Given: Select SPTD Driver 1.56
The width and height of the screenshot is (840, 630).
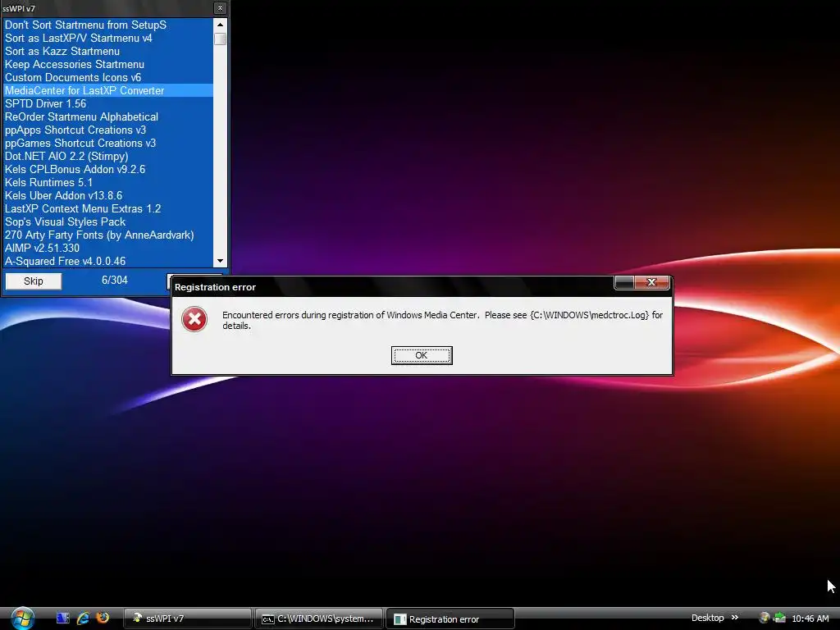Looking at the screenshot, I should pyautogui.click(x=108, y=103).
